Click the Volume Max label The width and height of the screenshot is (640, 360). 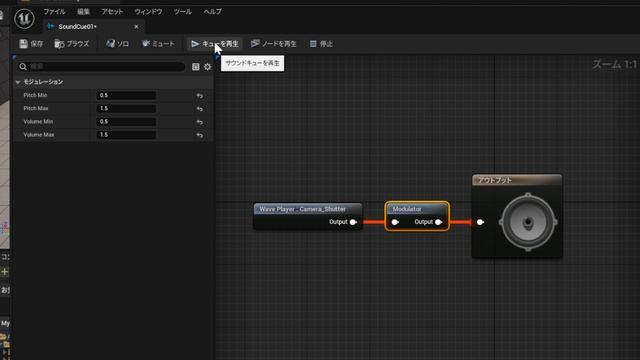(x=39, y=135)
